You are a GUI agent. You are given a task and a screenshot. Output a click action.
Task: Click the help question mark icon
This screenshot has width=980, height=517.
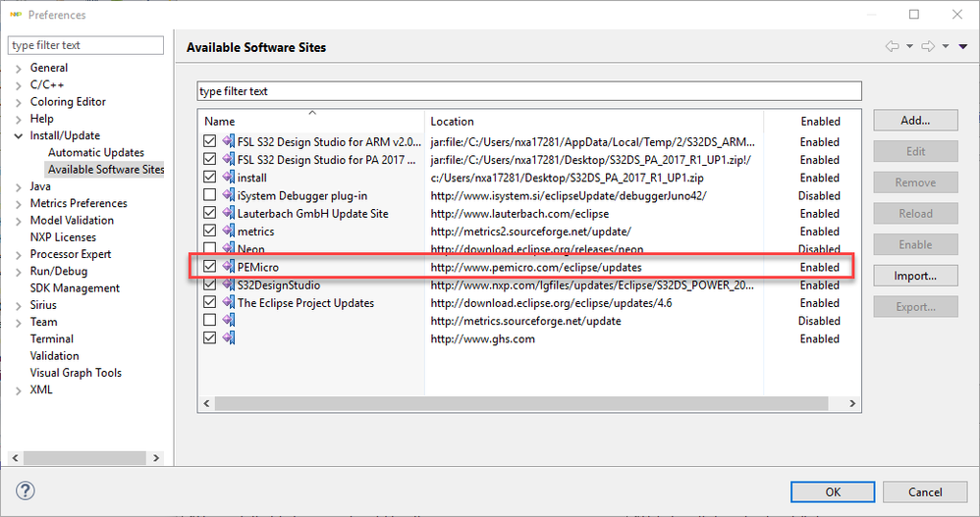(x=26, y=491)
